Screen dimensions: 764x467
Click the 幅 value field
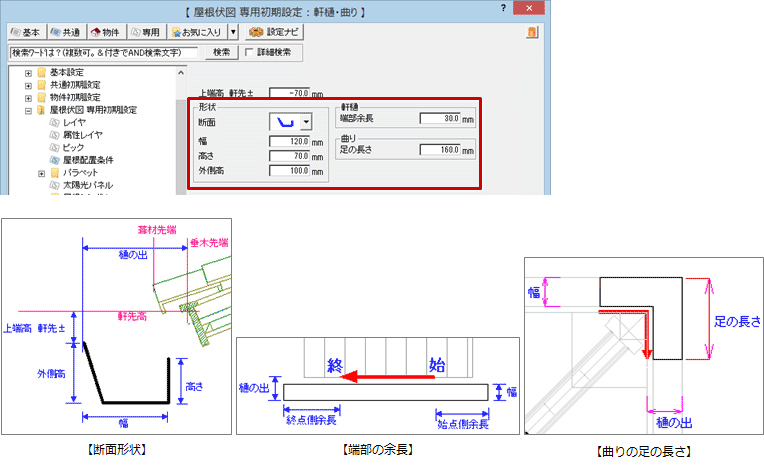tap(289, 141)
